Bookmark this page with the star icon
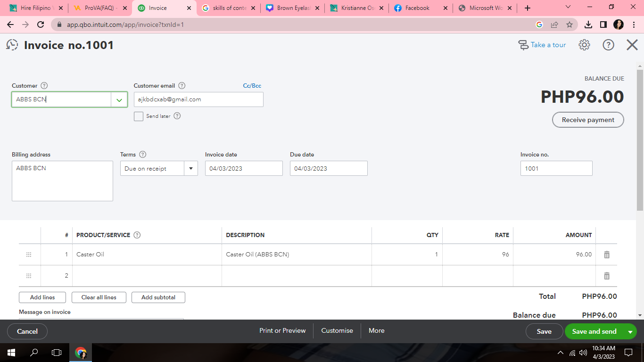Viewport: 644px width, 362px height. tap(570, 25)
